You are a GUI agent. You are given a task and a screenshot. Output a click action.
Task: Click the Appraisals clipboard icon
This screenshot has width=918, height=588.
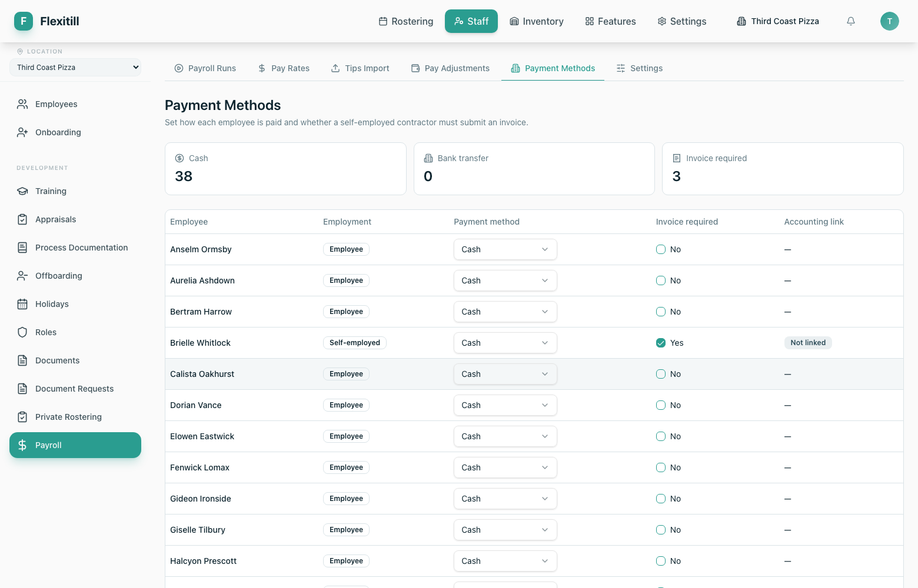[x=22, y=219]
